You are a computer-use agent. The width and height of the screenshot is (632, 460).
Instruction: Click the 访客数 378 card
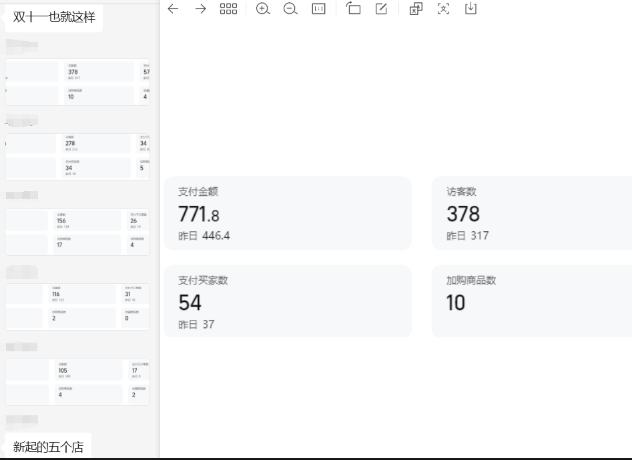[x=531, y=213]
